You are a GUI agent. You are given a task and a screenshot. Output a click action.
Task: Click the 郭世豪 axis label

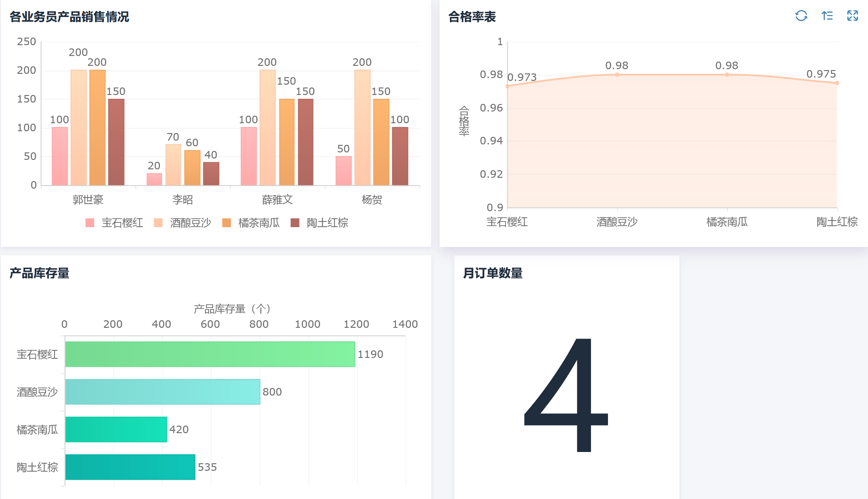88,200
